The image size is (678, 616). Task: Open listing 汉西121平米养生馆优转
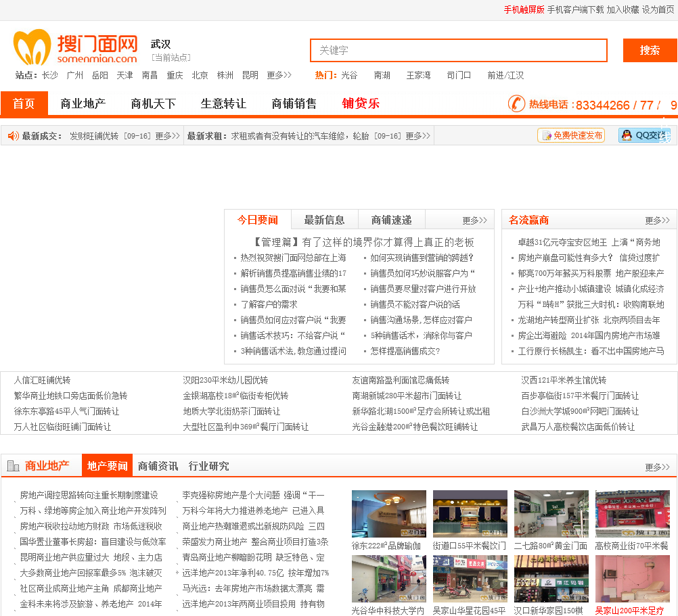(x=564, y=380)
